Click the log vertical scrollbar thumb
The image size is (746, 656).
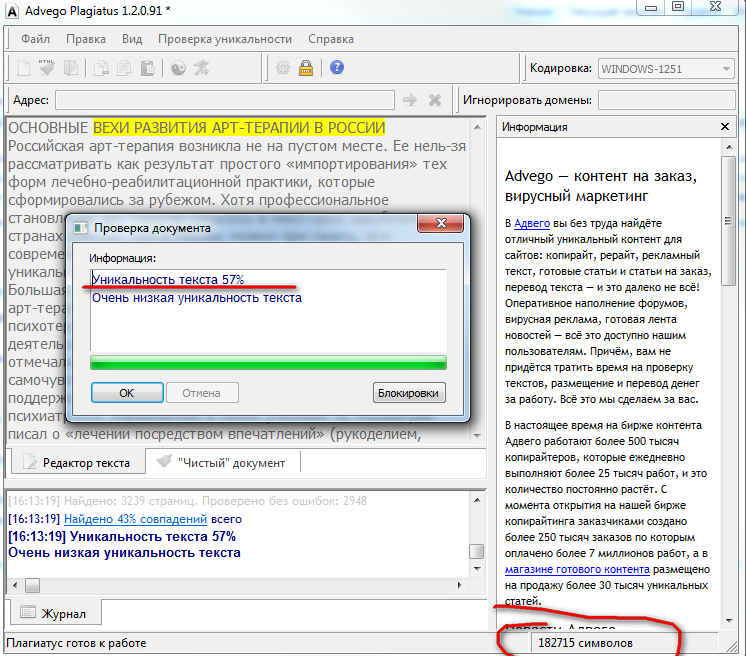[x=477, y=551]
